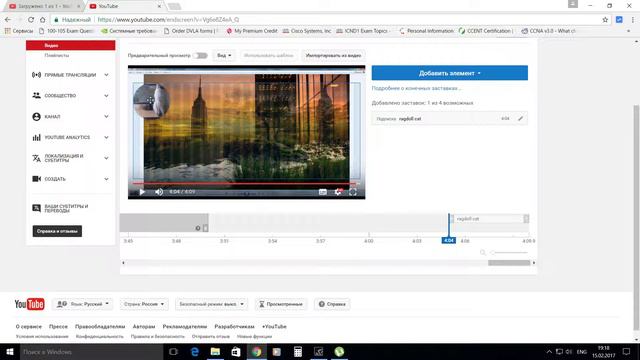Image resolution: width=640 pixels, height=360 pixels.
Task: Open Task View on the taskbar
Action: pos(173,352)
